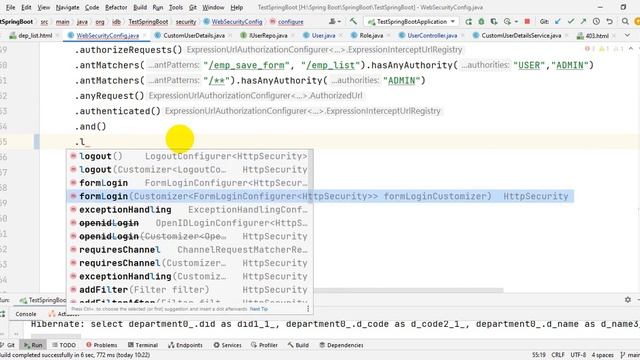Open the Build tool window
640x360 pixels.
pos(298,345)
